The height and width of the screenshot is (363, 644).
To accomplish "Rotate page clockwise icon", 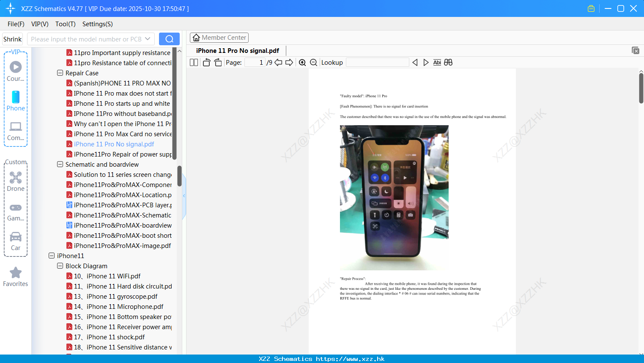I will click(218, 63).
